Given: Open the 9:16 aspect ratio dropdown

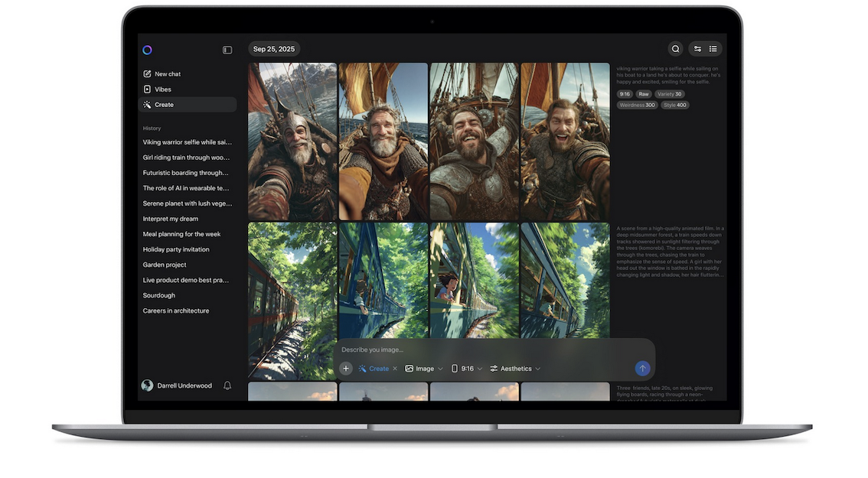Looking at the screenshot, I should click(467, 369).
